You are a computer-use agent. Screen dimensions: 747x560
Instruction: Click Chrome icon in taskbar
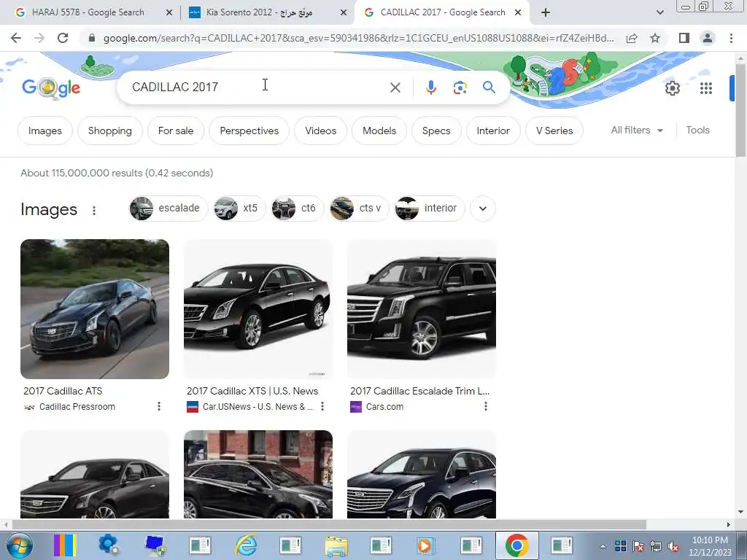pos(517,545)
